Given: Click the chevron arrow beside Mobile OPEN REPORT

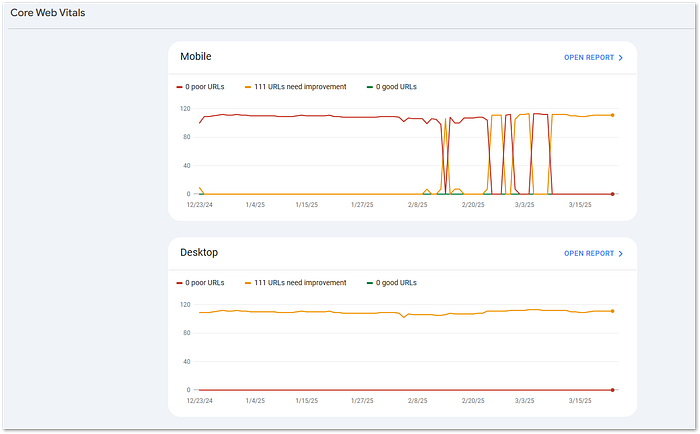Looking at the screenshot, I should (x=621, y=58).
